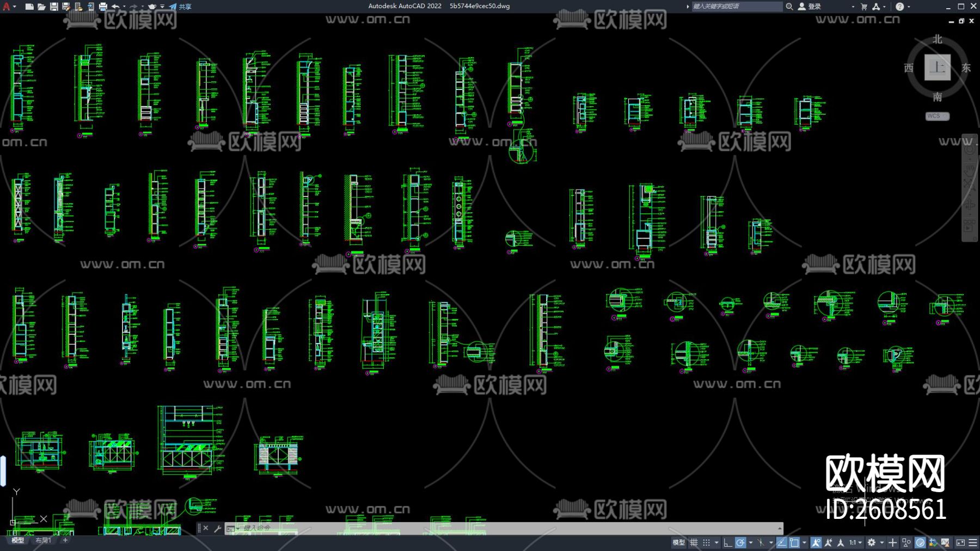Open 1:1 annotation scale dropdown
Image resolution: width=980 pixels, height=551 pixels.
point(856,543)
